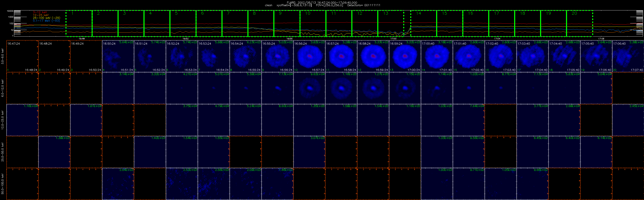644x200 pixels.
Task: Select interval 8 box in the light curve
Action: pyautogui.click(x=261, y=24)
